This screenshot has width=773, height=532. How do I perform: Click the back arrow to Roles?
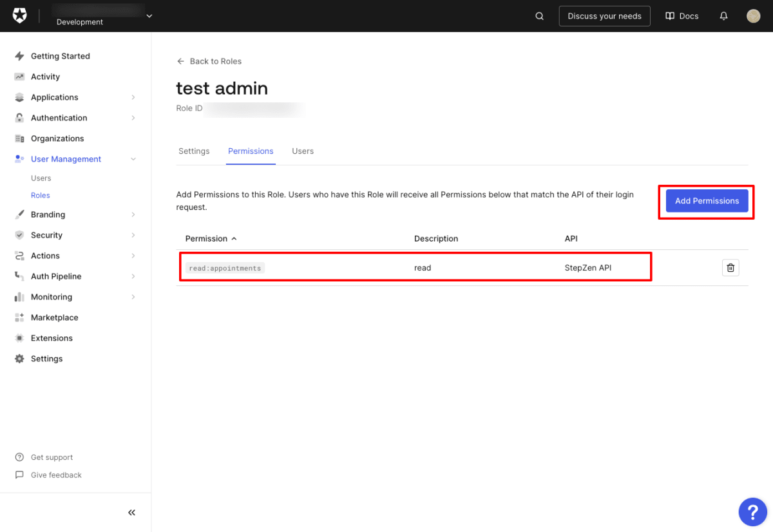180,61
